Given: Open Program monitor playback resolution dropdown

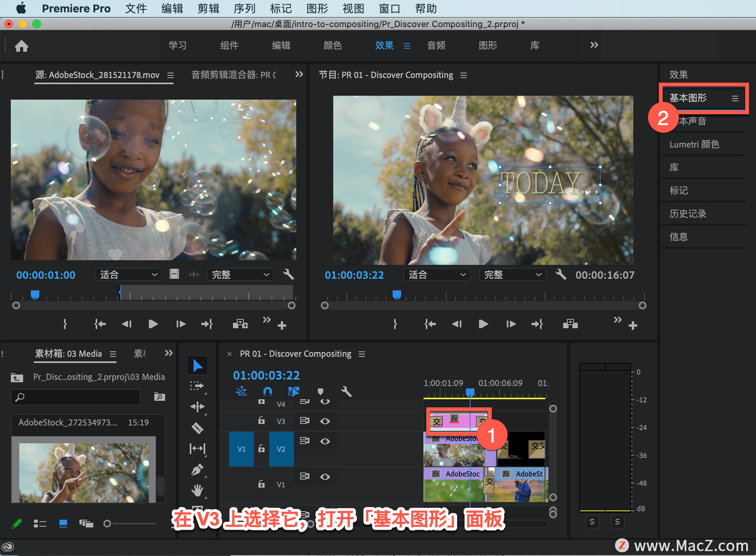Looking at the screenshot, I should point(512,275).
